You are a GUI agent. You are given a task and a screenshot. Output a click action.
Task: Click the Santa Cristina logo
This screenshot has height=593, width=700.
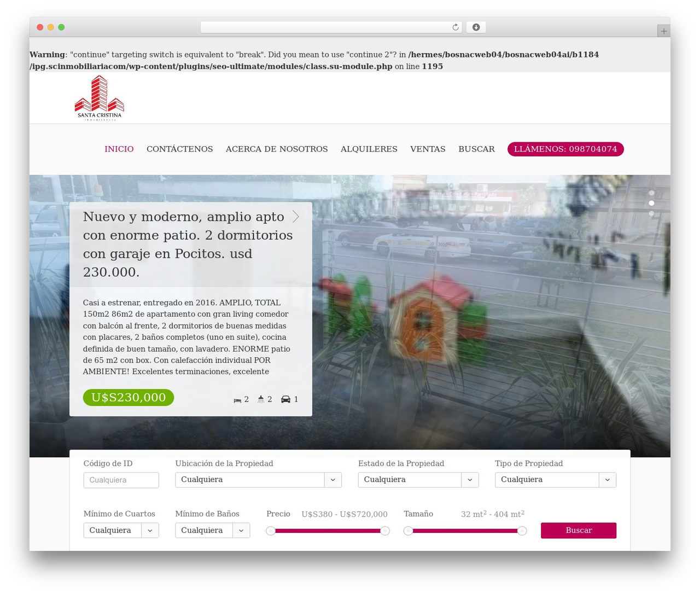[100, 97]
